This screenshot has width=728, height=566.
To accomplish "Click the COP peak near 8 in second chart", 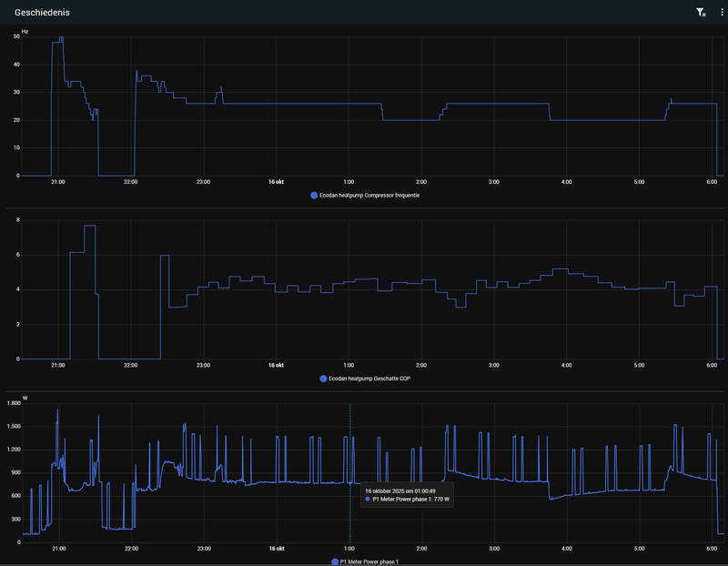I will tap(89, 226).
